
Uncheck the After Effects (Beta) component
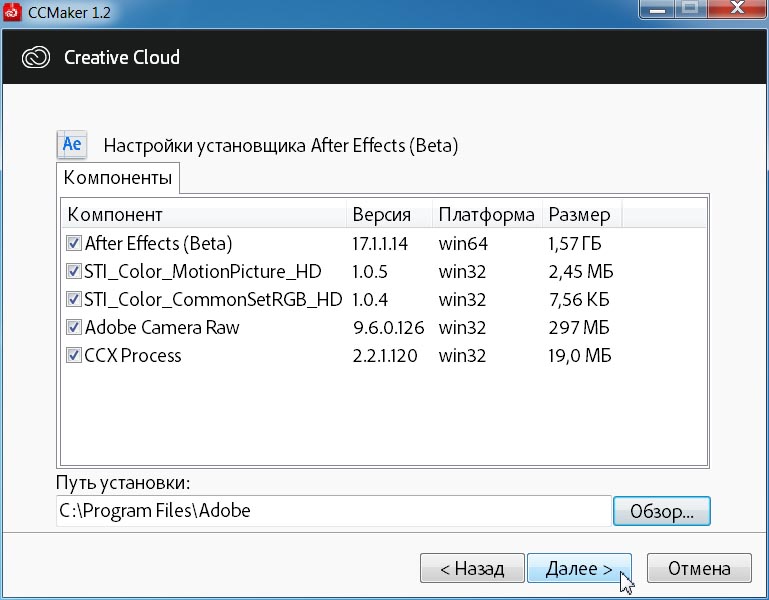point(74,243)
